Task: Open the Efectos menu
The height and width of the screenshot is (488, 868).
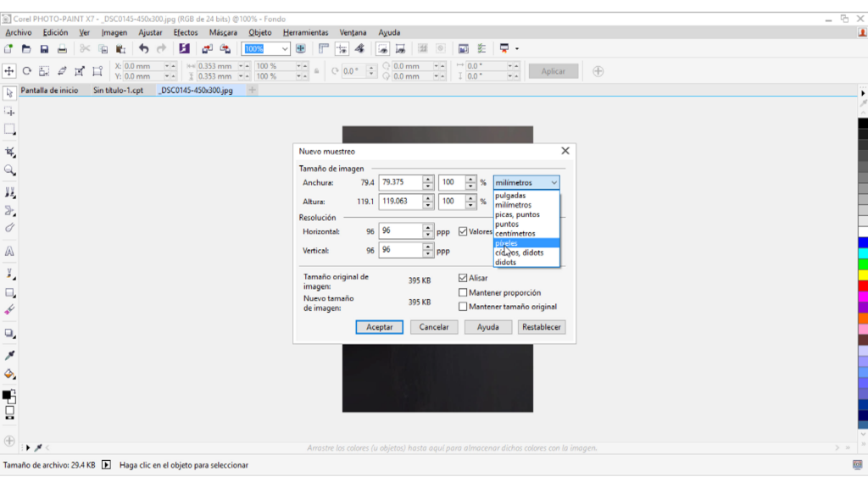Action: coord(185,32)
